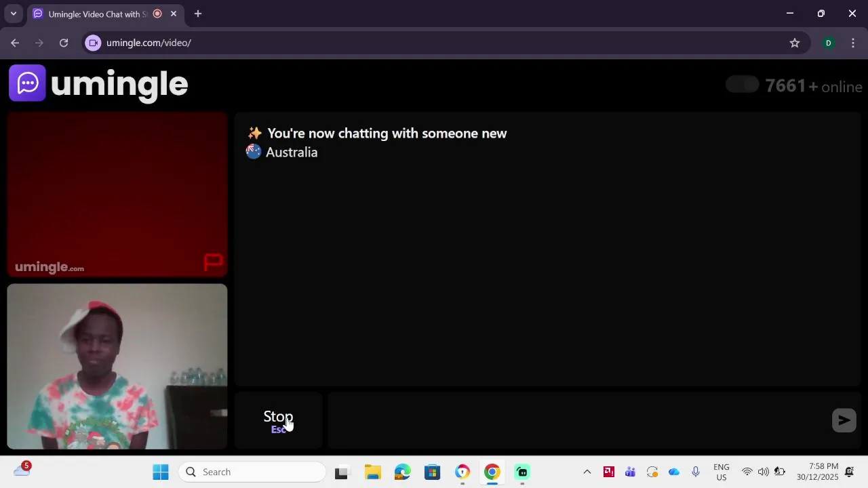Image resolution: width=868 pixels, height=488 pixels.
Task: Switch ENG US input language
Action: [x=722, y=472]
